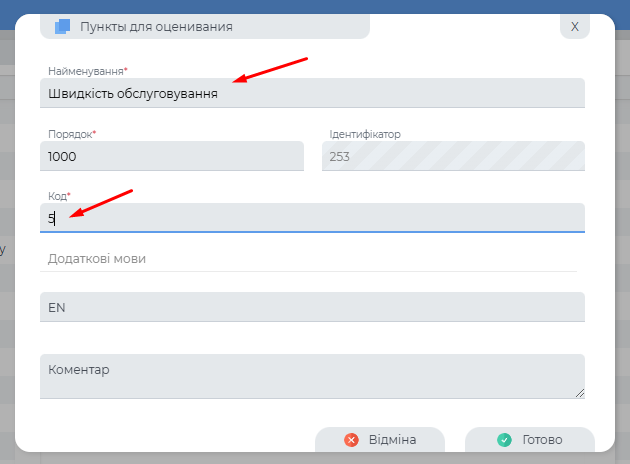630x464 pixels.
Task: Click the green checkmark icon on Готово
Action: coord(504,440)
